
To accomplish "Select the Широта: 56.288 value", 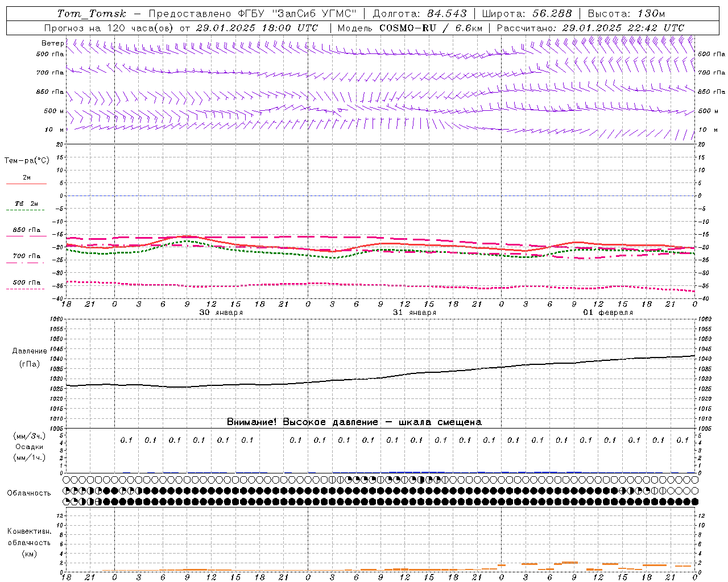I will pyautogui.click(x=527, y=14).
